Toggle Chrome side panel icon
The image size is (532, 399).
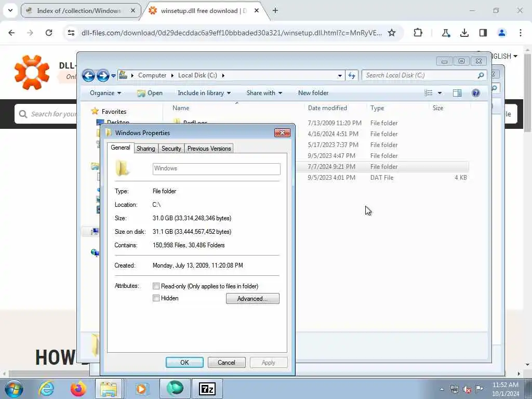pyautogui.click(x=483, y=33)
